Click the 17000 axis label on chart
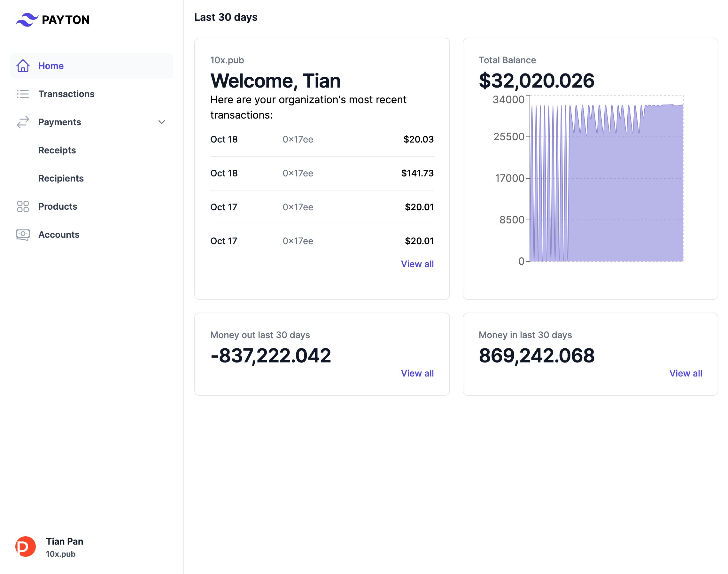 [510, 178]
